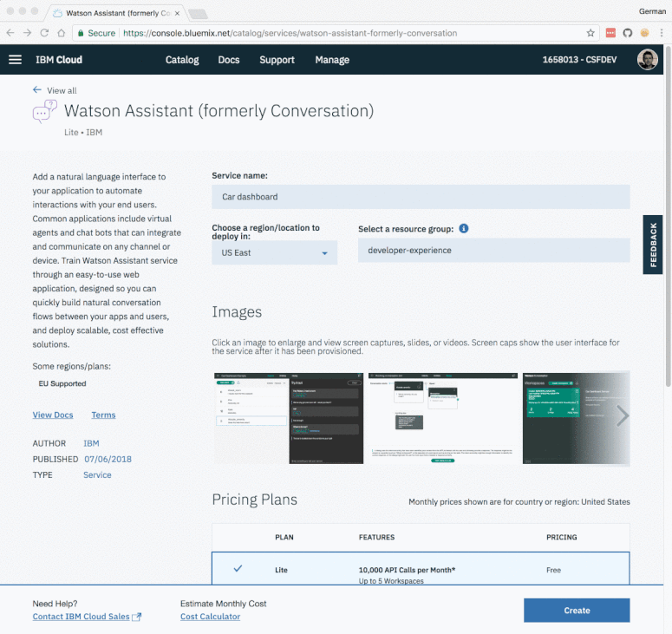
Task: Click the Free pricing cell
Action: [x=553, y=570]
